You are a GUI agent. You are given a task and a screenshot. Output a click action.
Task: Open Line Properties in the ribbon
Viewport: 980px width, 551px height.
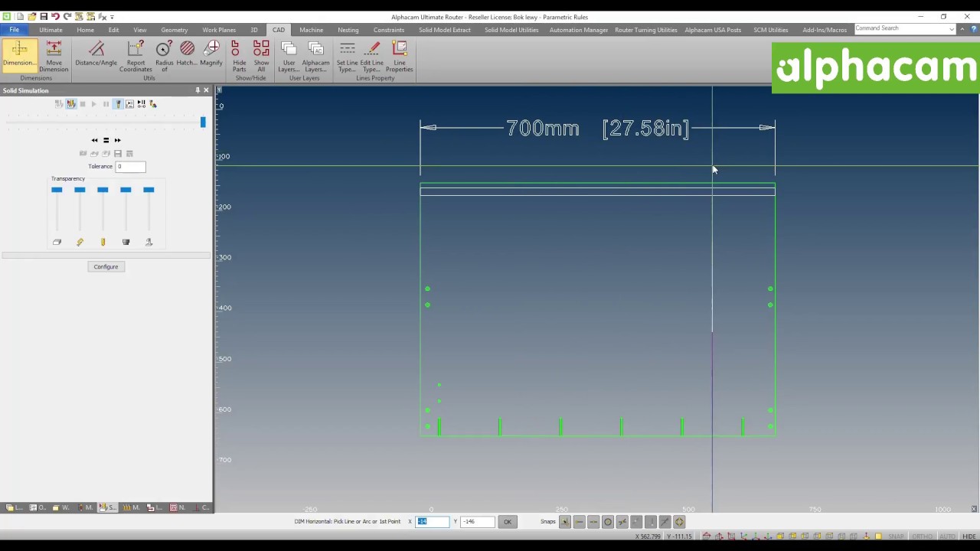(x=399, y=56)
